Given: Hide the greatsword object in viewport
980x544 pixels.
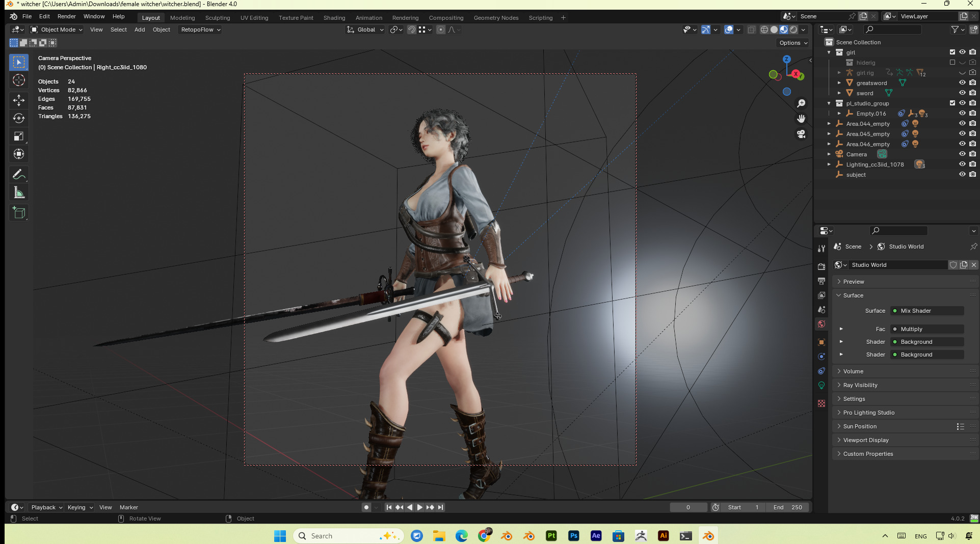Looking at the screenshot, I should 962,83.
